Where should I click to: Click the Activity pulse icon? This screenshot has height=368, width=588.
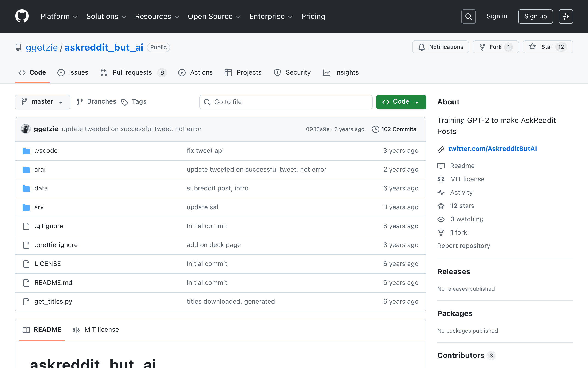[x=441, y=193]
